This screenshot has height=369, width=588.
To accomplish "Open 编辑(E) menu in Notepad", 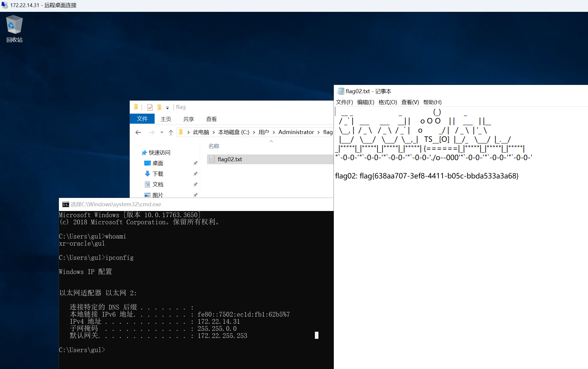I will pyautogui.click(x=366, y=102).
